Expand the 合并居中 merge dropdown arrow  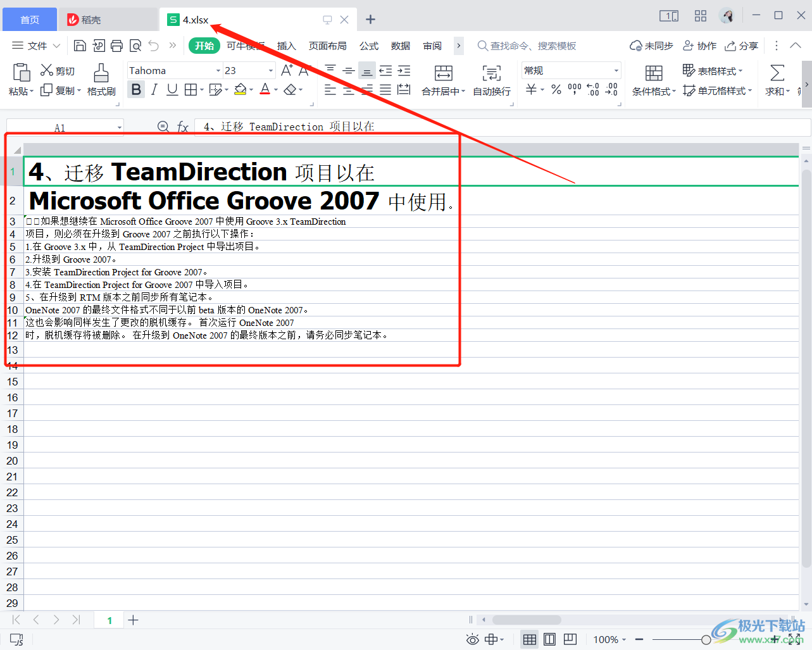pyautogui.click(x=463, y=91)
